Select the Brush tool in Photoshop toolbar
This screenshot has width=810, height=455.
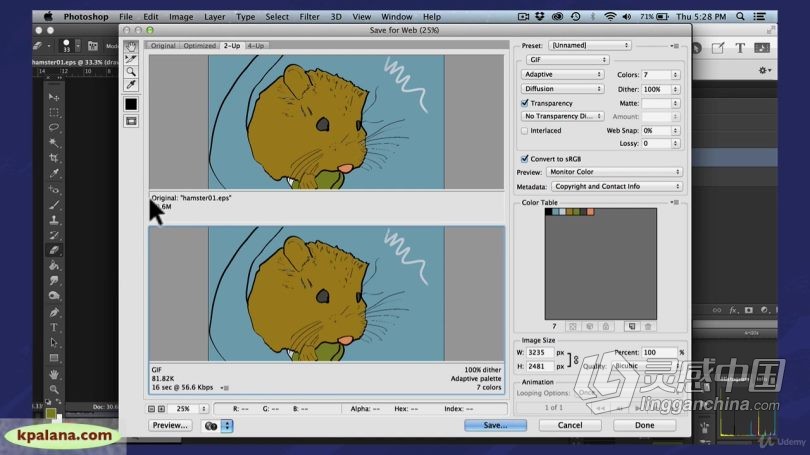pyautogui.click(x=54, y=205)
